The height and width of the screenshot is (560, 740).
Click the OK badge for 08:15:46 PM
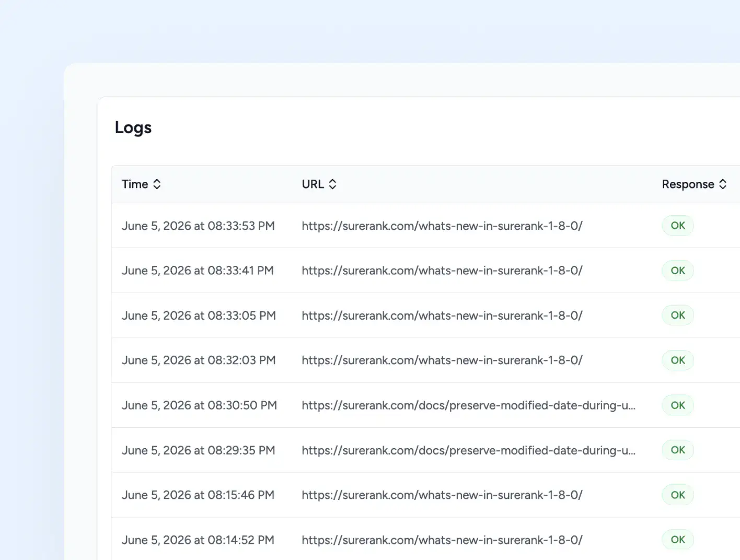tap(678, 495)
